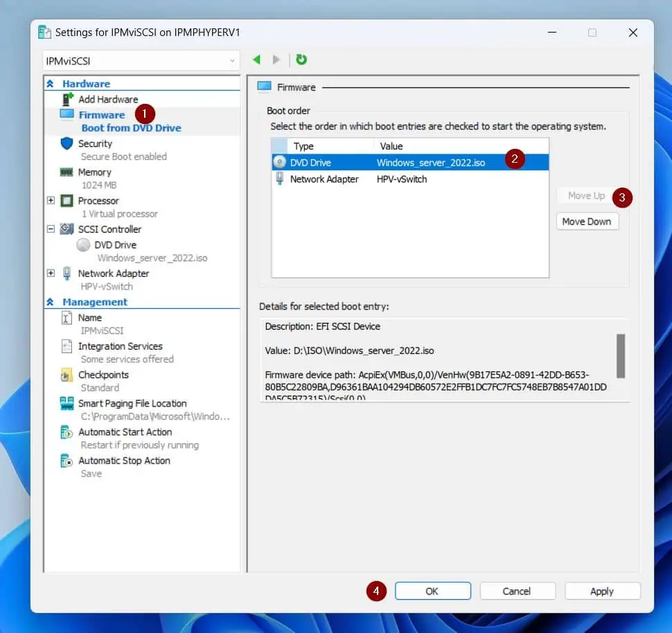
Task: Select the Network Adapter boot entry row
Action: (410, 179)
